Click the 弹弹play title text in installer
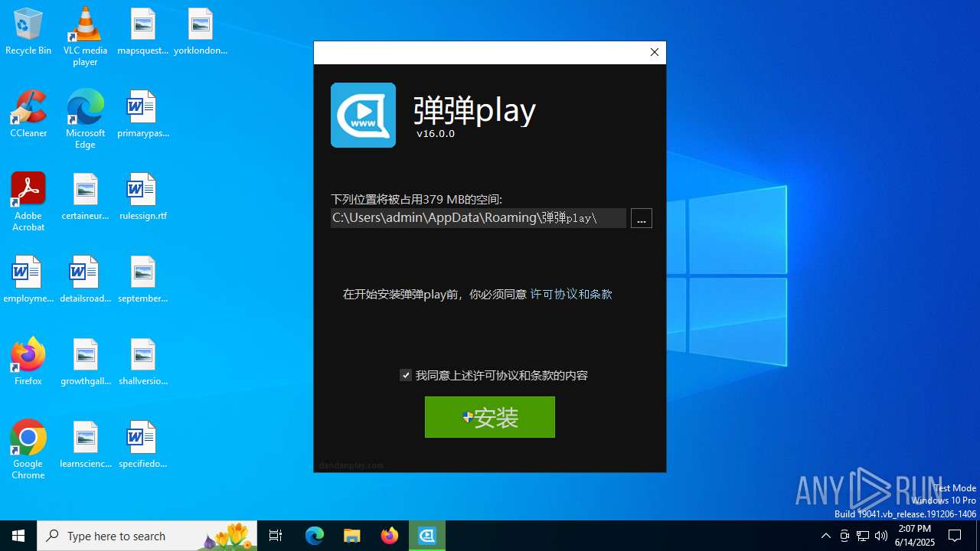The height and width of the screenshot is (551, 980). coord(475,110)
